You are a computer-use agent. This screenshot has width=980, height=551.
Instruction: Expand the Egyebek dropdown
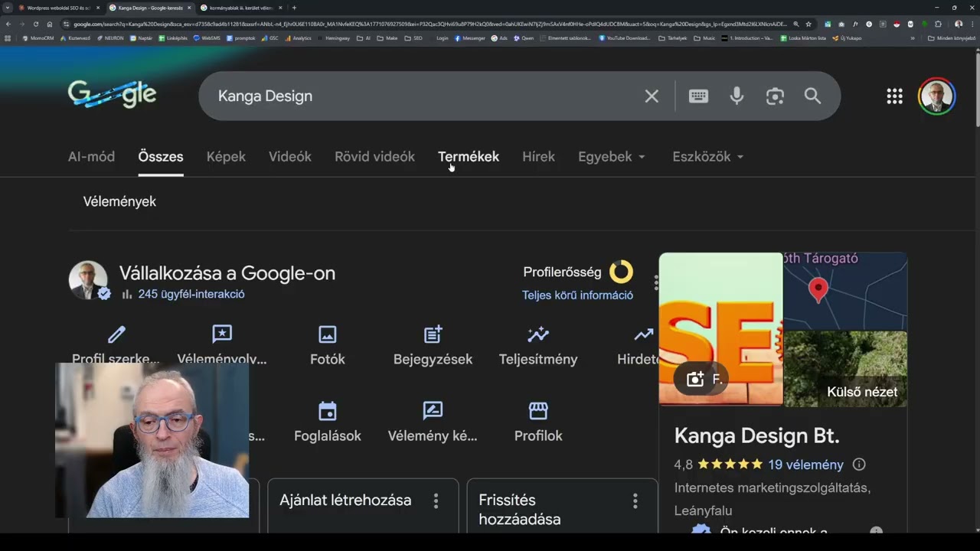click(x=612, y=157)
